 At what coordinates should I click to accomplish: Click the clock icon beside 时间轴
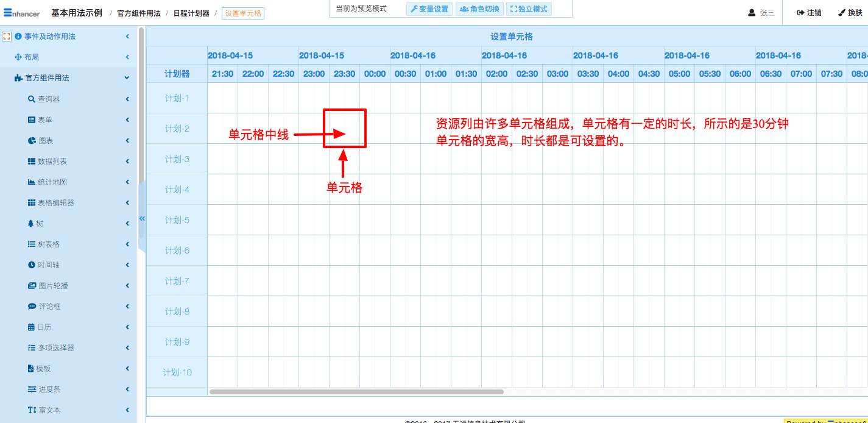pos(32,265)
